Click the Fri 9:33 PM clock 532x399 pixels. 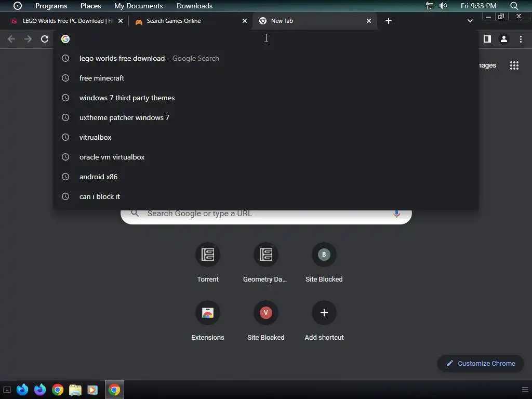(x=478, y=6)
